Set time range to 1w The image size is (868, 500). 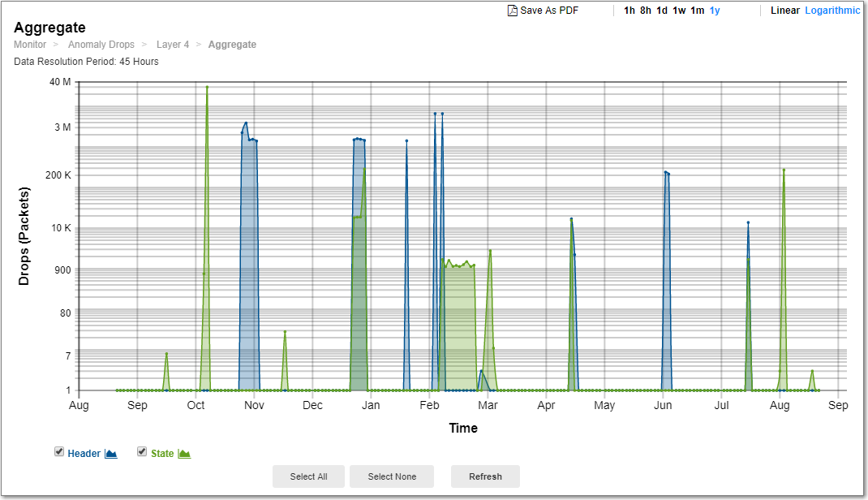(679, 11)
